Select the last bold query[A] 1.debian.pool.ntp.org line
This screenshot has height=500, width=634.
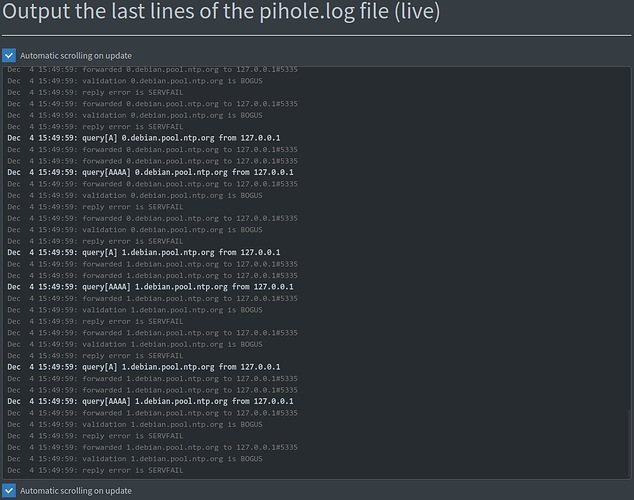tap(143, 367)
